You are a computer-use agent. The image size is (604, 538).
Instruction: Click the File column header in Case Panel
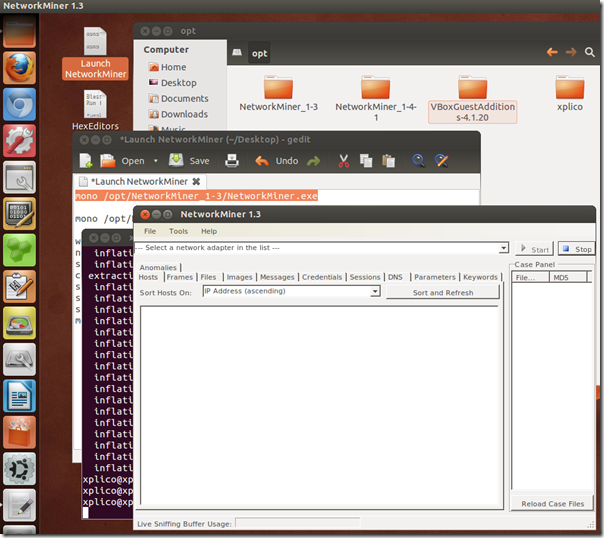(x=530, y=277)
